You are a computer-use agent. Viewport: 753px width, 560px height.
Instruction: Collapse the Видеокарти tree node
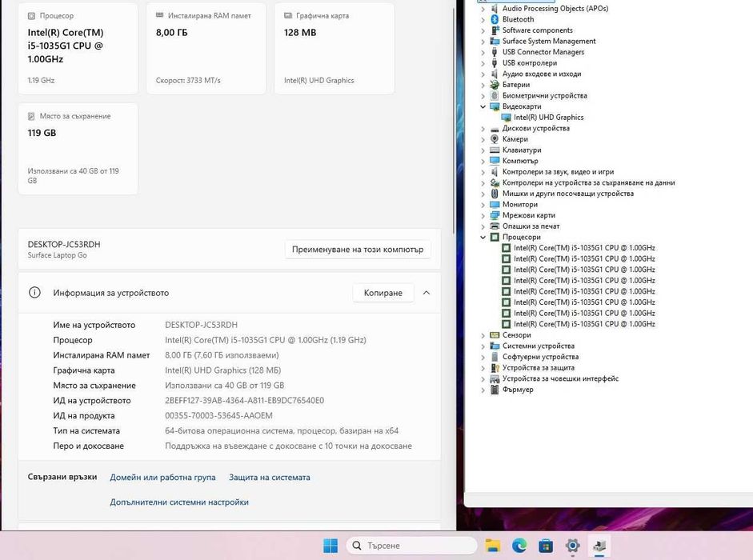click(483, 106)
